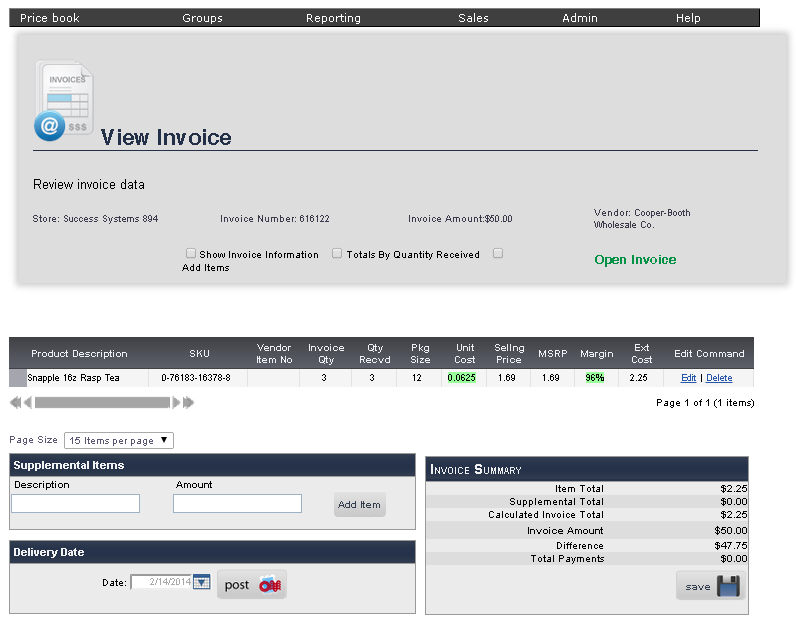Viewport: 796px width, 642px height.
Task: Save the invoice with floppy disk button
Action: (711, 586)
